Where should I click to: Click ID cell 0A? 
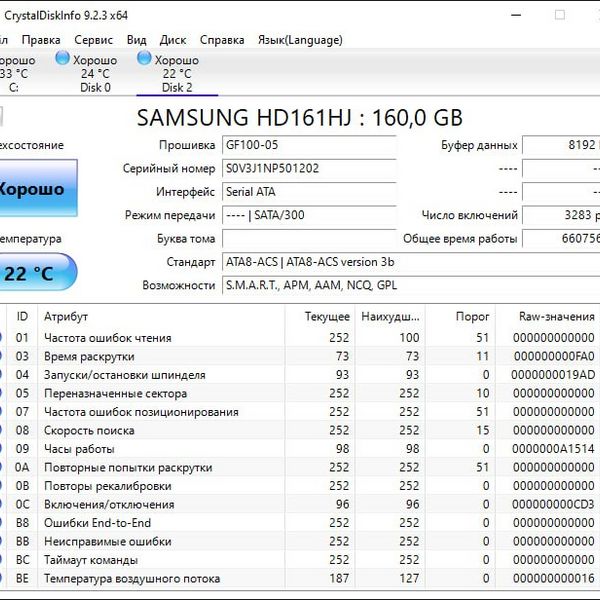pyautogui.click(x=22, y=467)
